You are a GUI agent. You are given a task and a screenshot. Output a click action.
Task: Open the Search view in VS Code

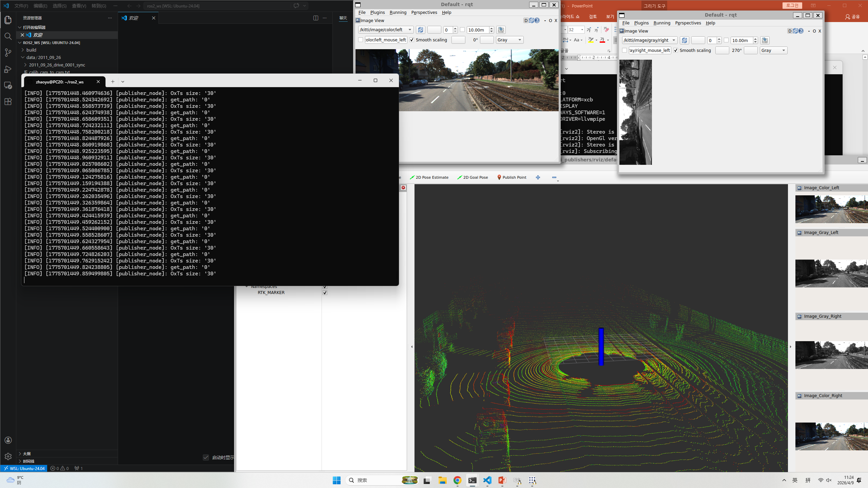tap(8, 36)
